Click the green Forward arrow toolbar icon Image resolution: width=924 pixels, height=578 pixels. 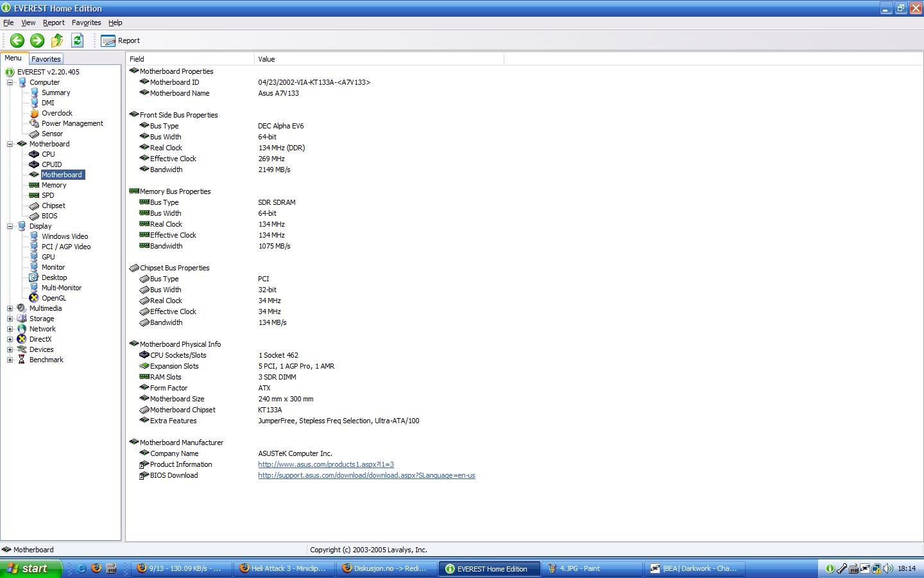(37, 40)
